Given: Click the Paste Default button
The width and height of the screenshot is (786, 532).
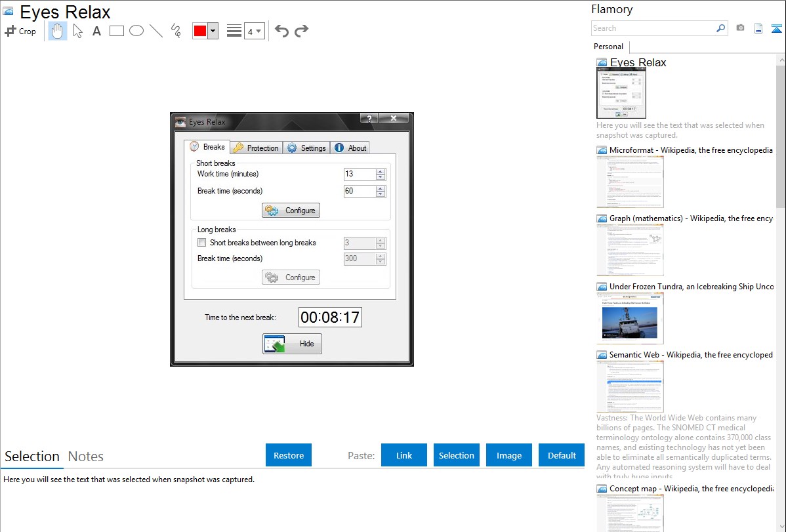Looking at the screenshot, I should click(562, 455).
